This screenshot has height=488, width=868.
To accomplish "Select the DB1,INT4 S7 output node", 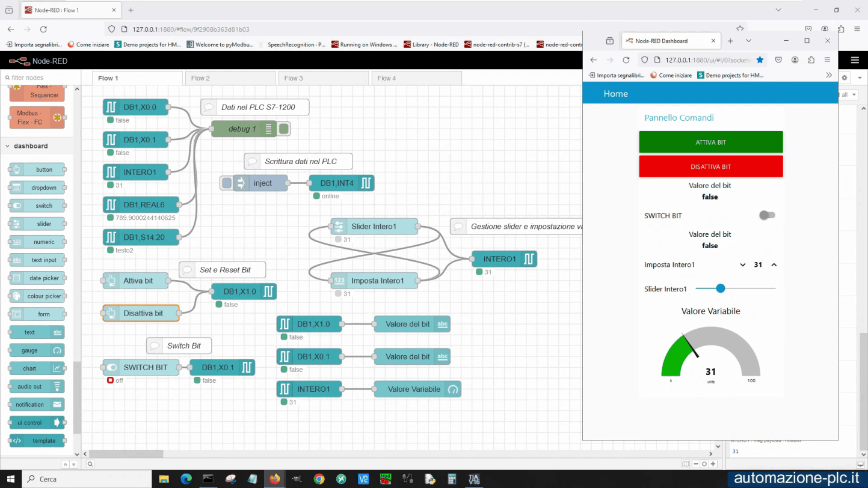I will (x=342, y=183).
